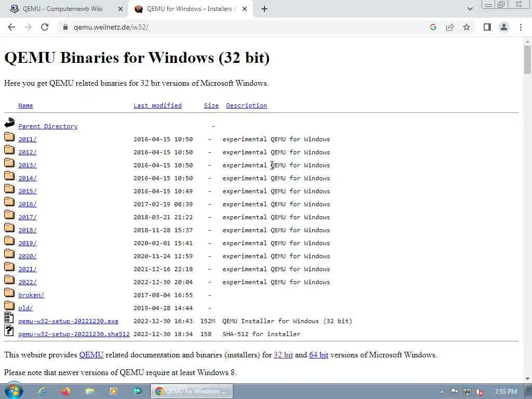Click the 7:55 PM clock
This screenshot has width=532, height=399.
(x=506, y=392)
